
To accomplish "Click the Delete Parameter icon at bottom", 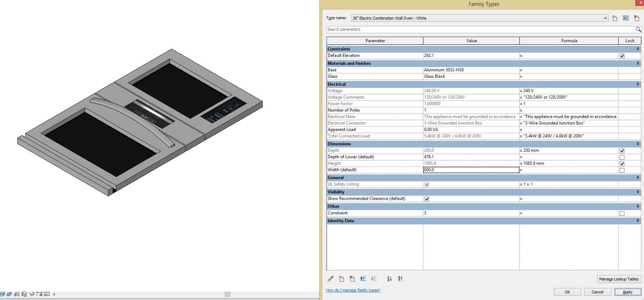I will click(x=352, y=279).
